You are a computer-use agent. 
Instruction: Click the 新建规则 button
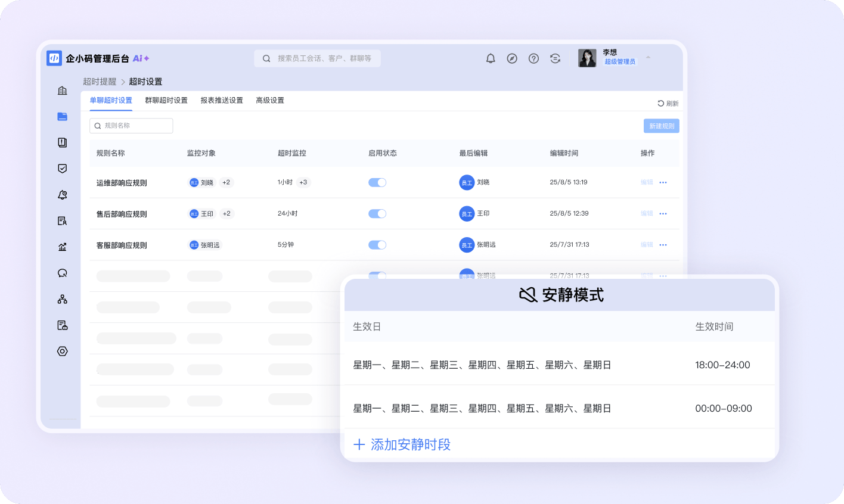661,126
